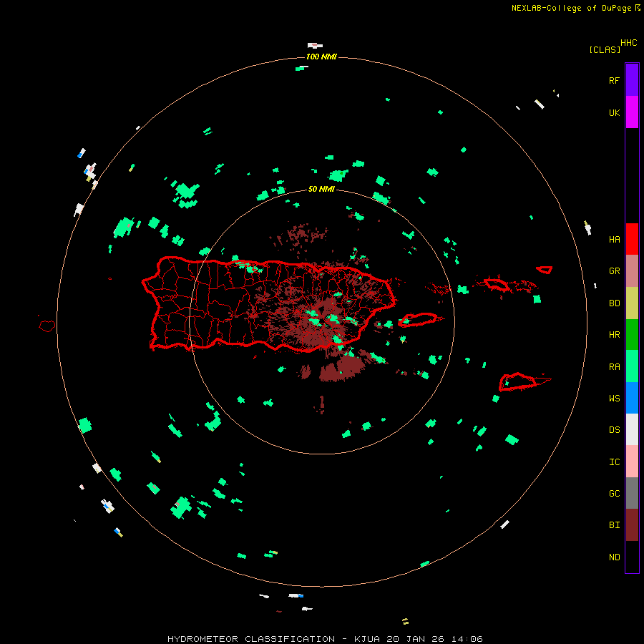The height and width of the screenshot is (644, 644).
Task: Click the BI brown legend swatch
Action: 632,525
